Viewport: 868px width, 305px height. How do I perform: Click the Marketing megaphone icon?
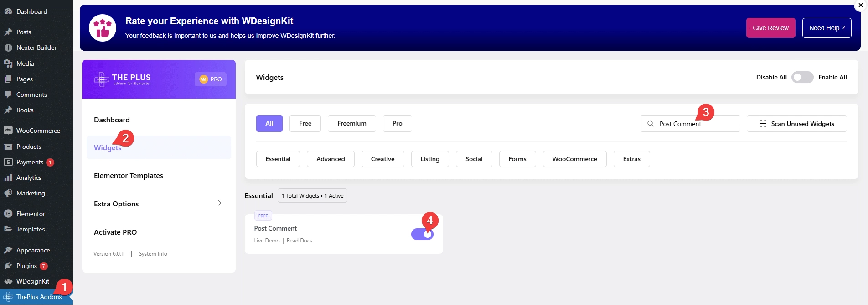(8, 193)
